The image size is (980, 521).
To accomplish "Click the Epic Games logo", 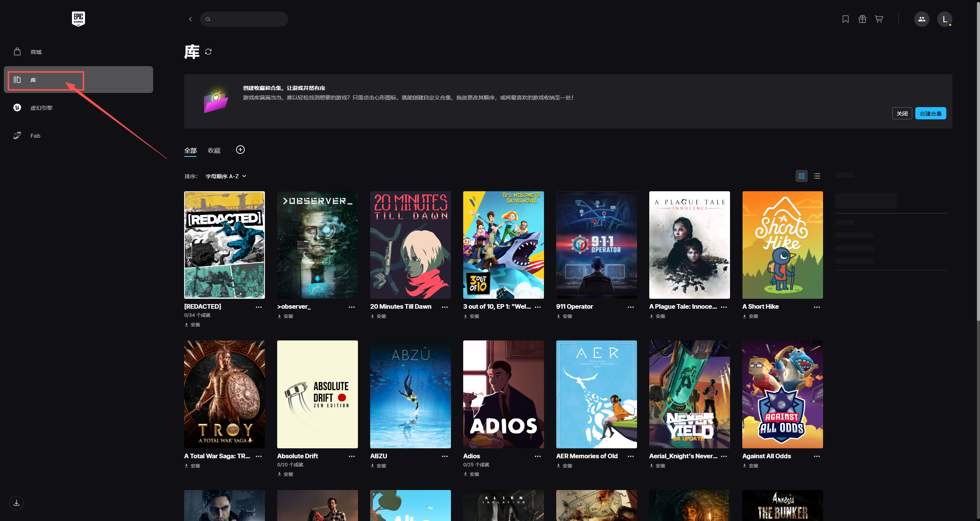I will [78, 18].
